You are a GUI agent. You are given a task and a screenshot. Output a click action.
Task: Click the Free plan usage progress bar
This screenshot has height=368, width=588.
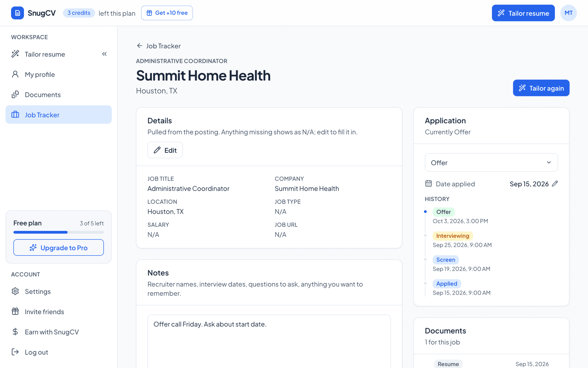click(x=58, y=232)
